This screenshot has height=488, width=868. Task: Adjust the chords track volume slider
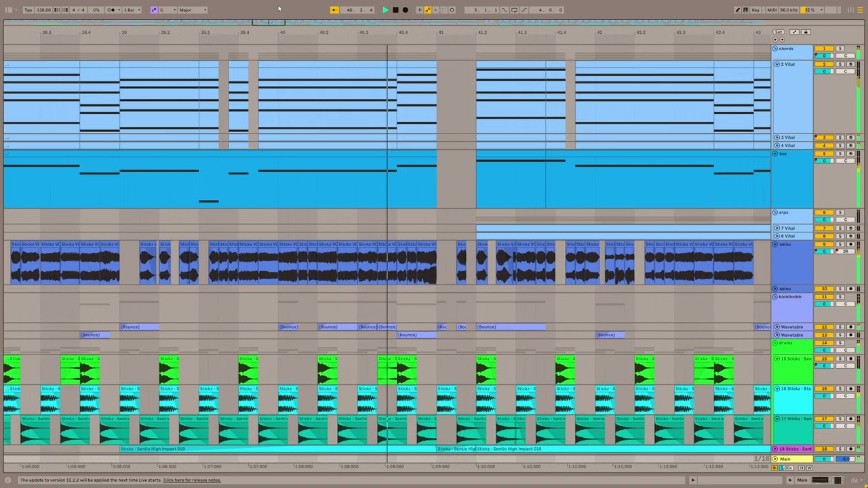point(824,56)
